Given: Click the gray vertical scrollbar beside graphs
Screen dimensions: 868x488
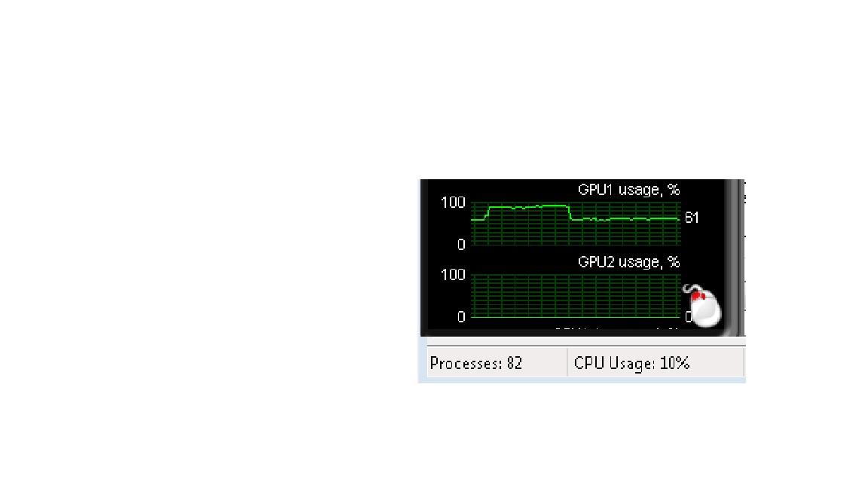Looking at the screenshot, I should pyautogui.click(x=735, y=258).
